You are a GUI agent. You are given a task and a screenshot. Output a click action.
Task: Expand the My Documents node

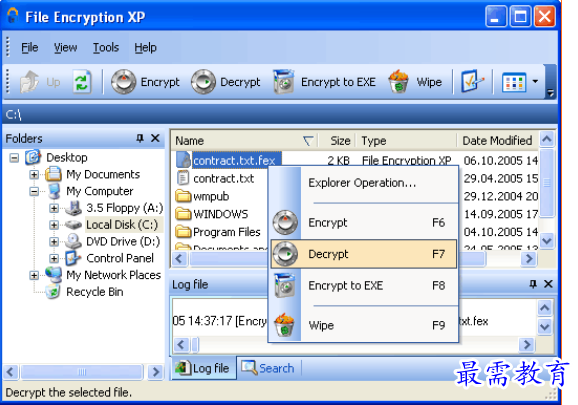tap(34, 175)
